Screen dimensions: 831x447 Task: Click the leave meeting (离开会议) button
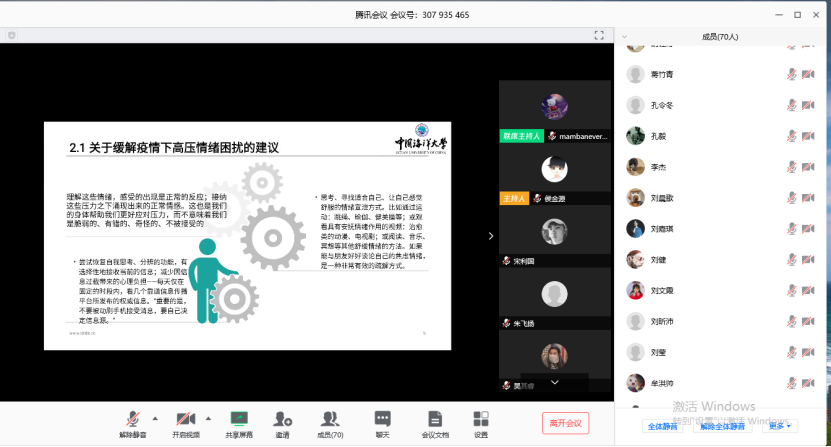point(566,423)
